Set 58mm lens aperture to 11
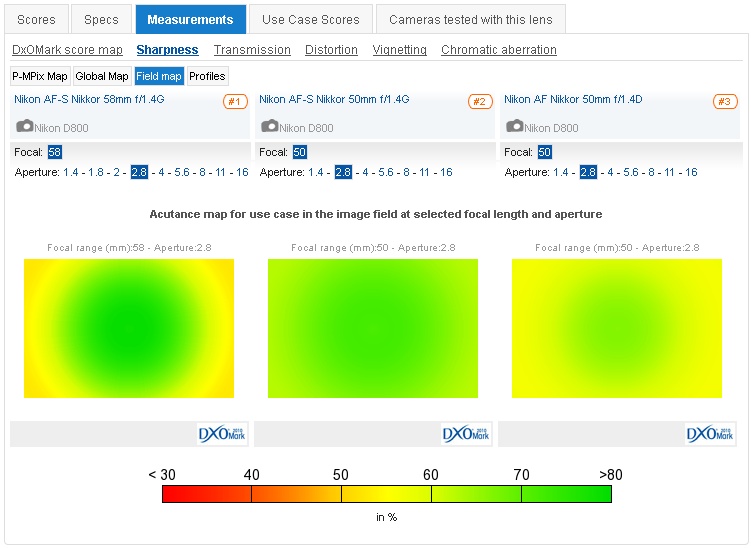This screenshot has width=751, height=548. [220, 172]
